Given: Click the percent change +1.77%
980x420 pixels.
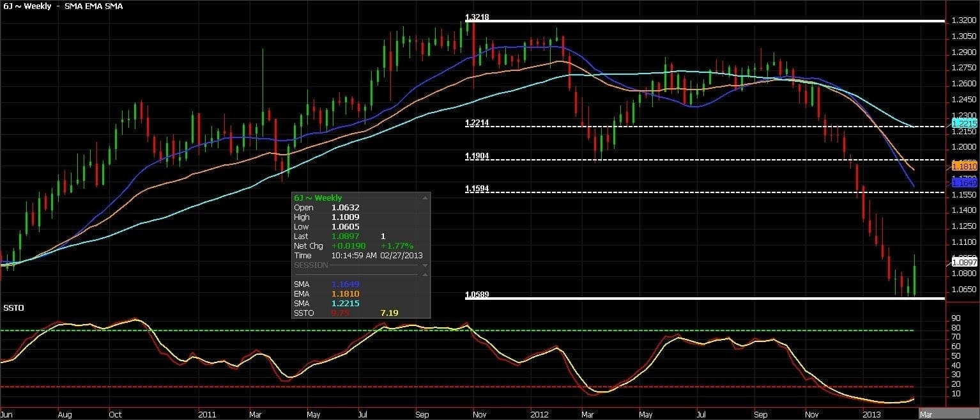Looking at the screenshot, I should [397, 246].
